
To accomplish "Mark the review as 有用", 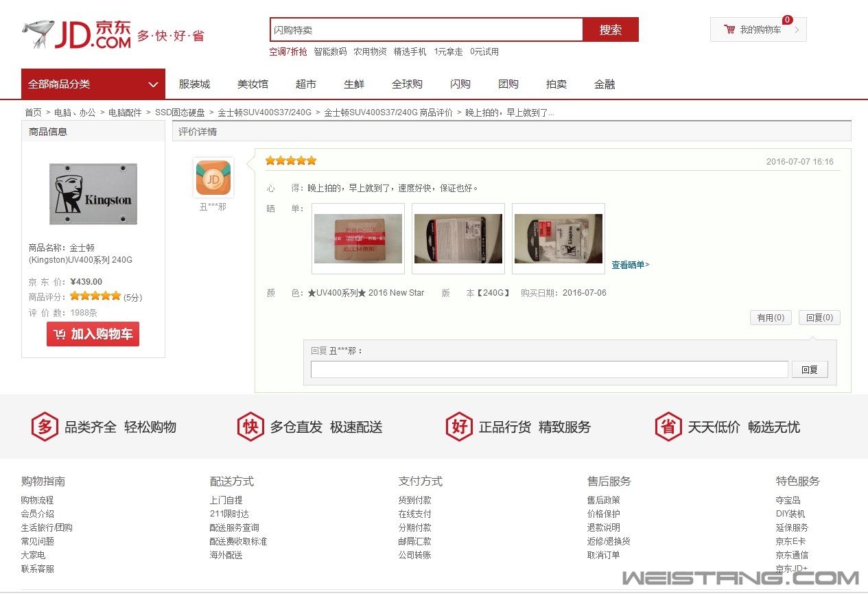I will click(771, 318).
